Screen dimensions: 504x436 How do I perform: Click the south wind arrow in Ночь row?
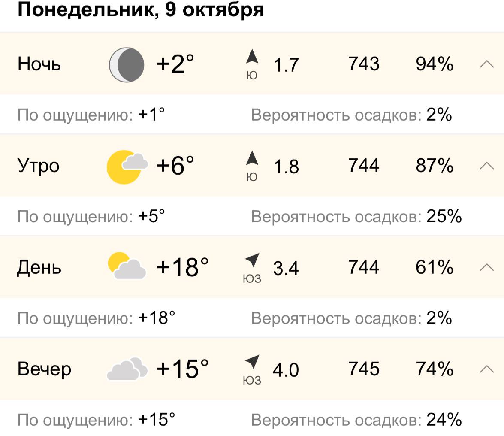point(252,57)
